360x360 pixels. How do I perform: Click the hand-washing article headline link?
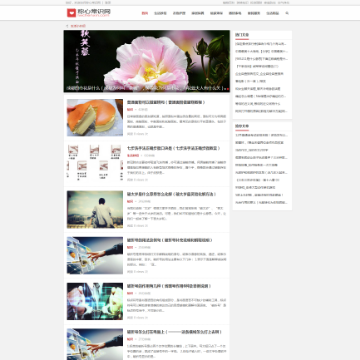pyautogui.click(x=173, y=148)
